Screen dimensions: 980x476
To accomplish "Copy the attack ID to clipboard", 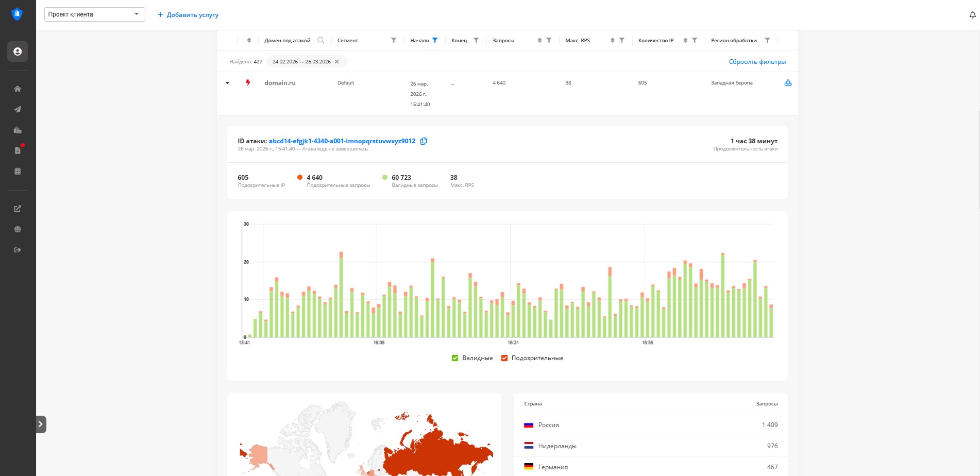I will pos(424,141).
